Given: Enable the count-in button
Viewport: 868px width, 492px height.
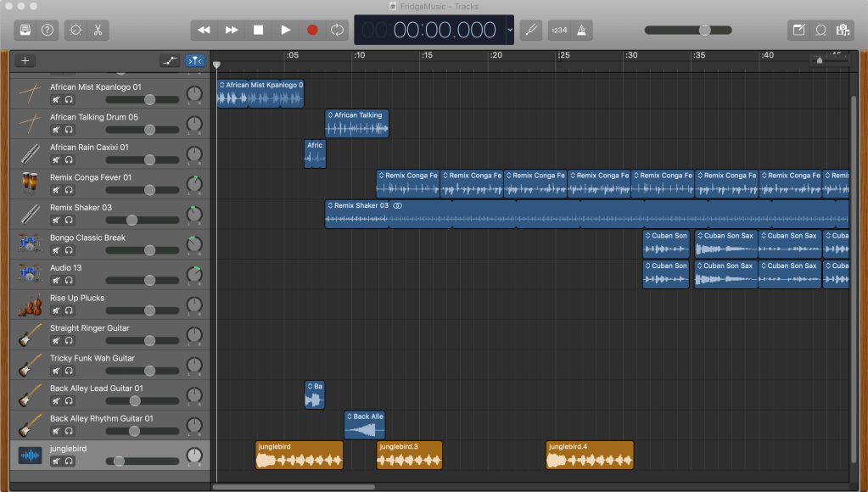Looking at the screenshot, I should pos(559,30).
